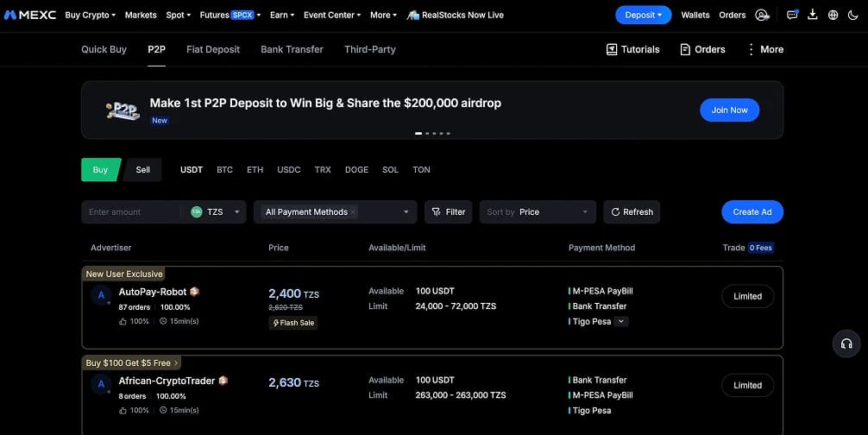
Task: Click the MEXC logo
Action: [x=30, y=15]
